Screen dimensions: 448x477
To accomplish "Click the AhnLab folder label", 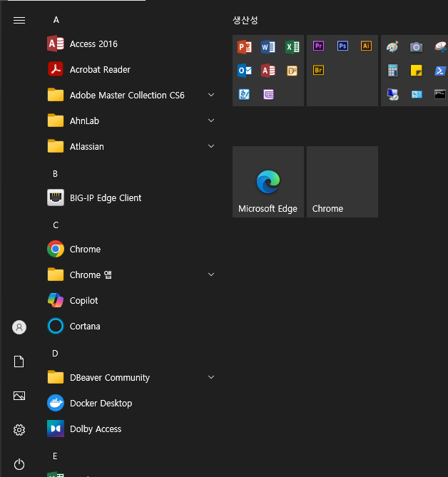I will pos(85,120).
